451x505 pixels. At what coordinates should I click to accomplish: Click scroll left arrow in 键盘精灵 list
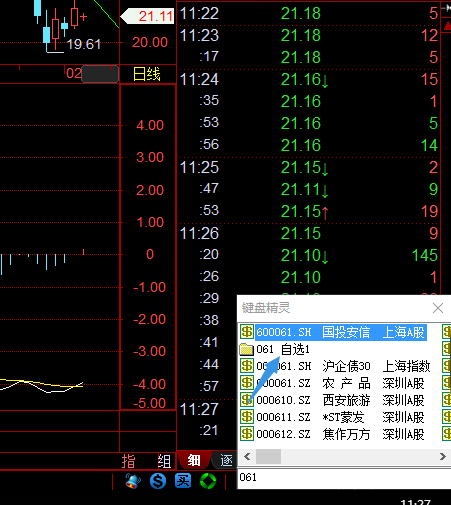tap(247, 456)
